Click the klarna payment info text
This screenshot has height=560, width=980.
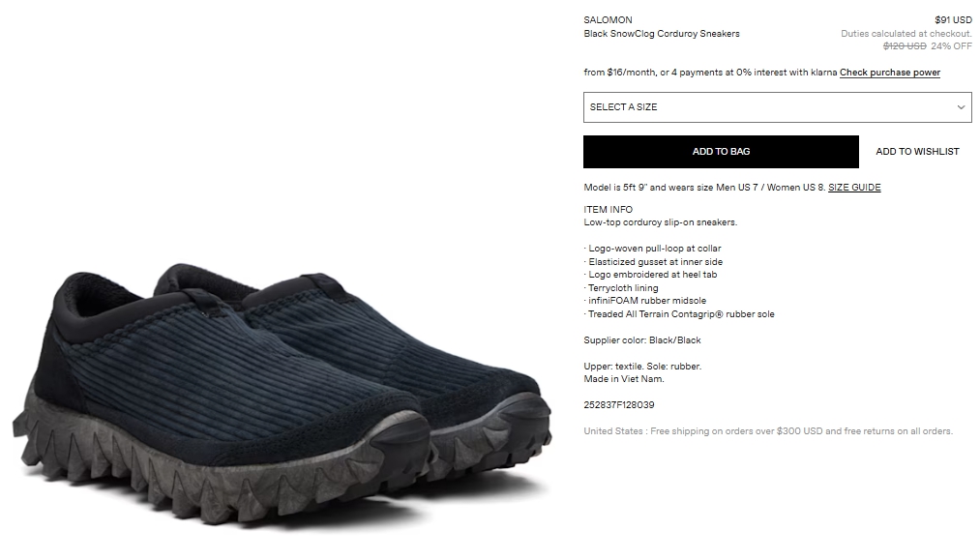tap(710, 73)
